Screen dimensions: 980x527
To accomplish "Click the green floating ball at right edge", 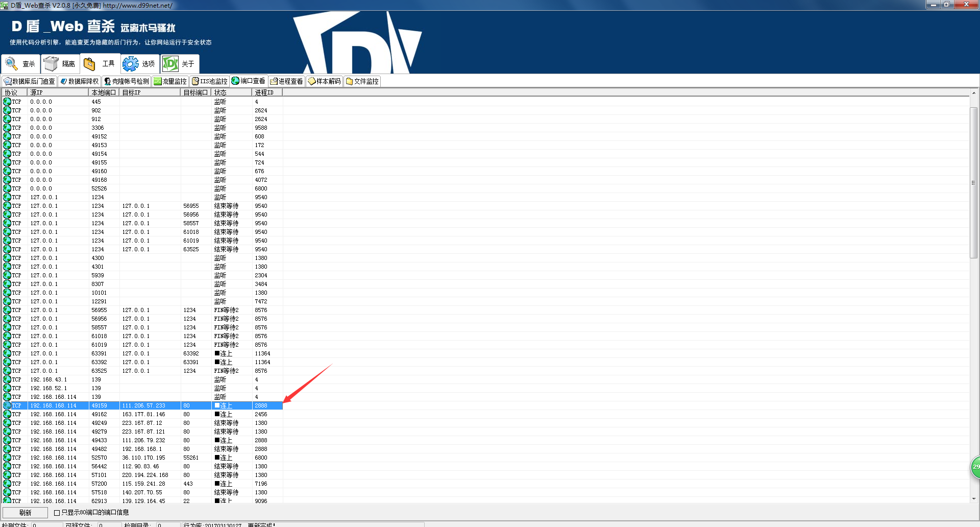I will [975, 467].
